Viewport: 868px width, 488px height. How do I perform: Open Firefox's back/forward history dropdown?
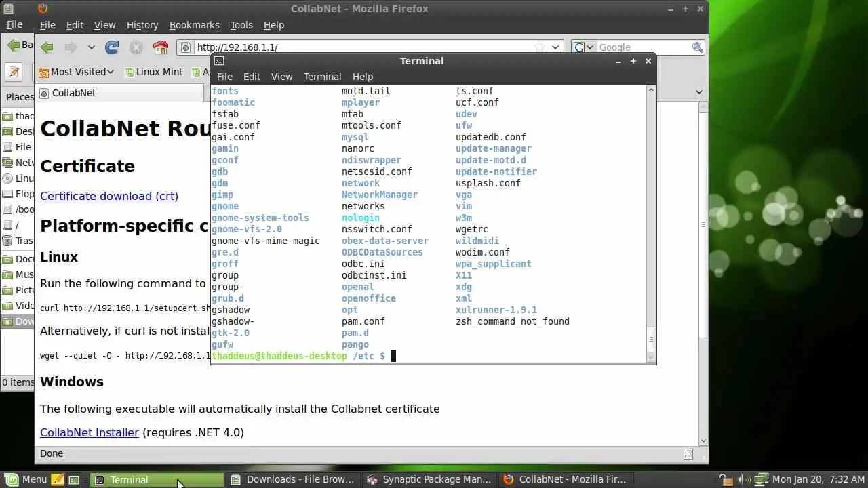[91, 47]
